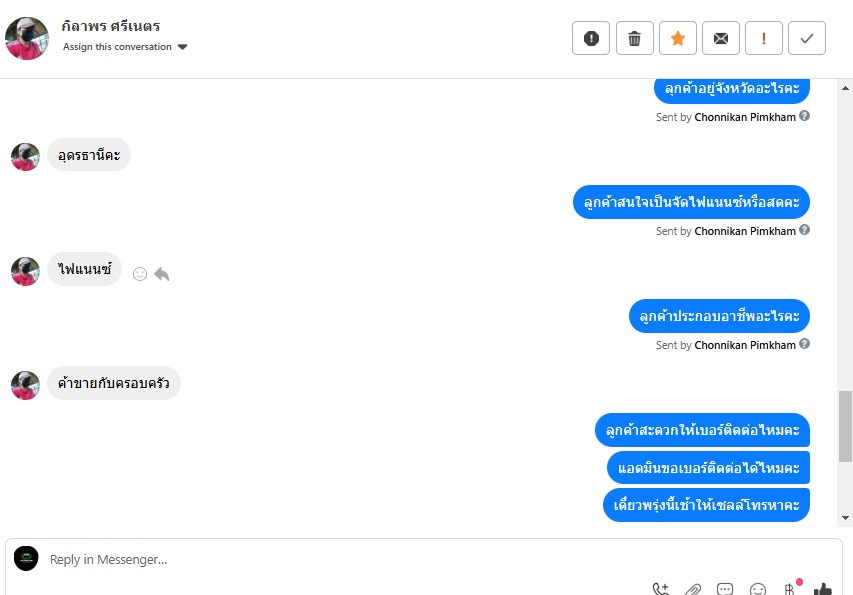Toggle the orange star follow-up flag

pyautogui.click(x=677, y=38)
